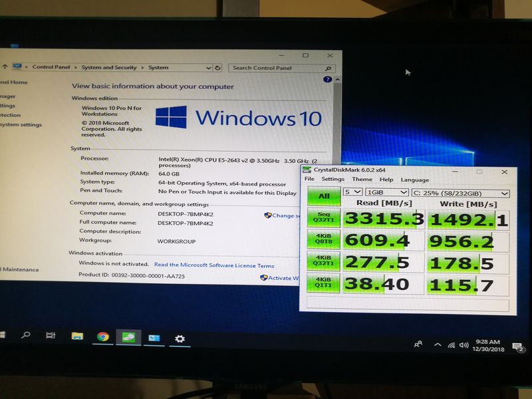
Task: Open the test count dropdown showing 5
Action: (352, 192)
